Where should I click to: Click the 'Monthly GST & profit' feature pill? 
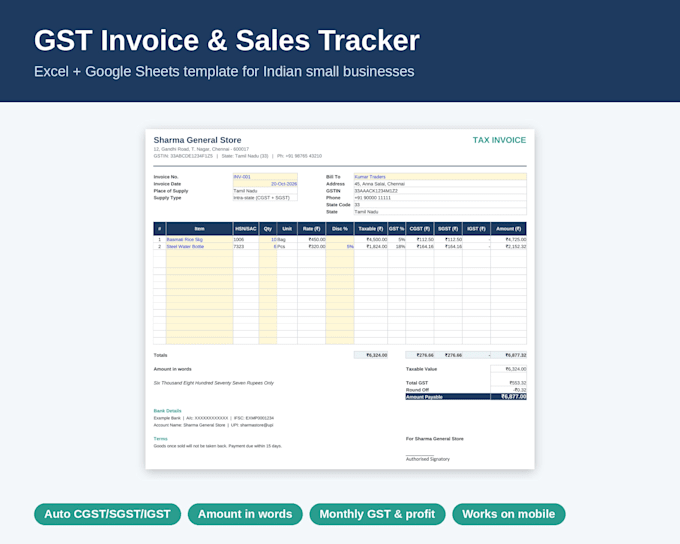tap(377, 514)
